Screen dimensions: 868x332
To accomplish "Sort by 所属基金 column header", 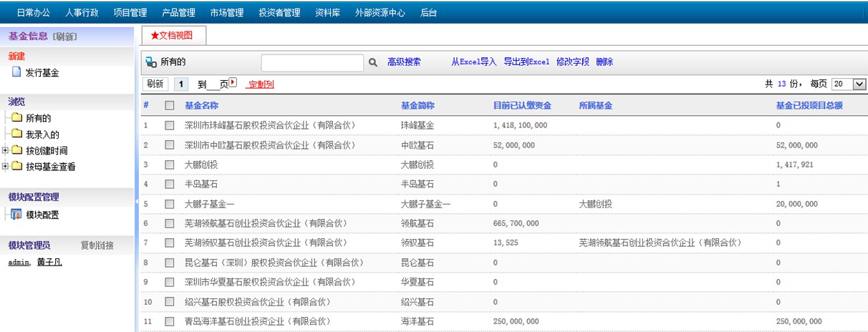I will [596, 105].
